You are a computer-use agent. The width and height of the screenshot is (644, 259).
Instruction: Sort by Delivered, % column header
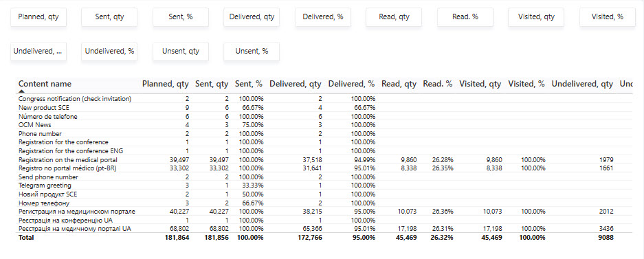(x=351, y=84)
